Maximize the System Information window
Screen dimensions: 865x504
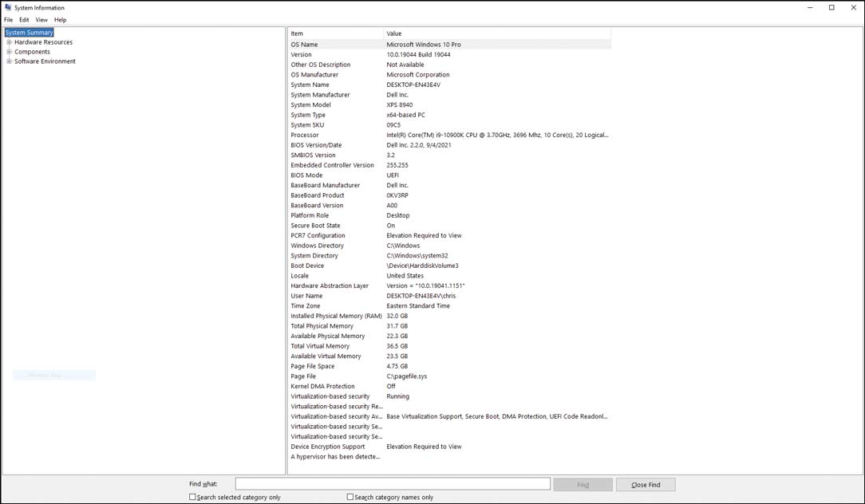pos(831,8)
